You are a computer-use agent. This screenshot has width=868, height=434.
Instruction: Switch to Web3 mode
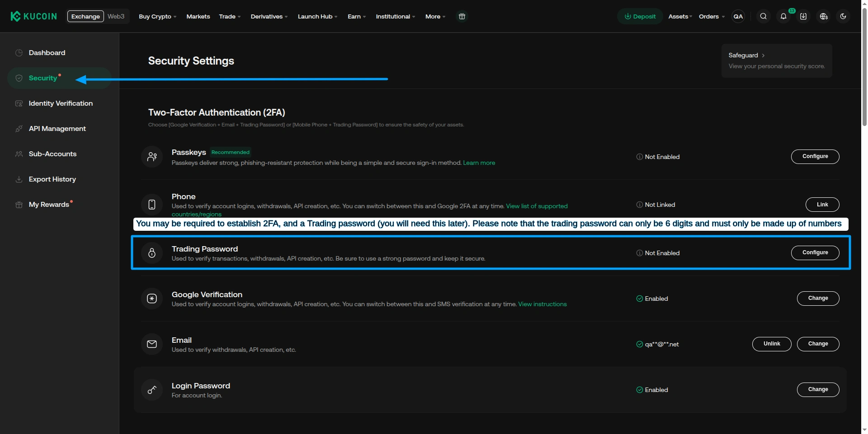116,16
